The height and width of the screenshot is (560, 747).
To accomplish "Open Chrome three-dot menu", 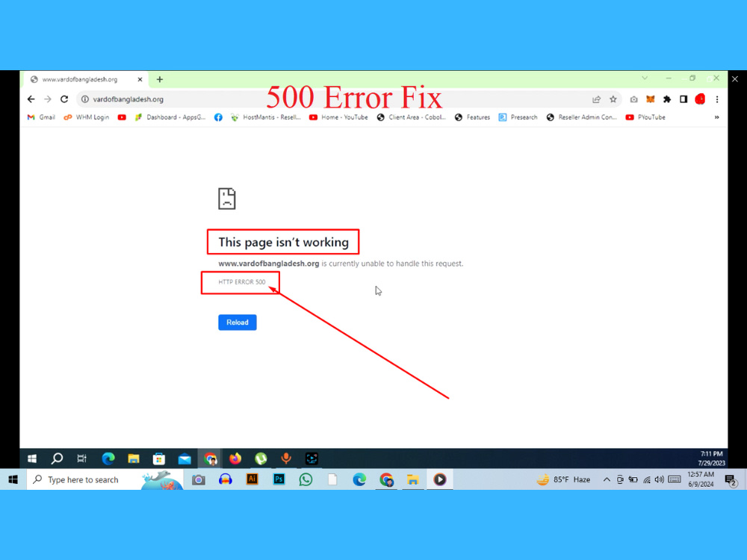I will point(717,99).
